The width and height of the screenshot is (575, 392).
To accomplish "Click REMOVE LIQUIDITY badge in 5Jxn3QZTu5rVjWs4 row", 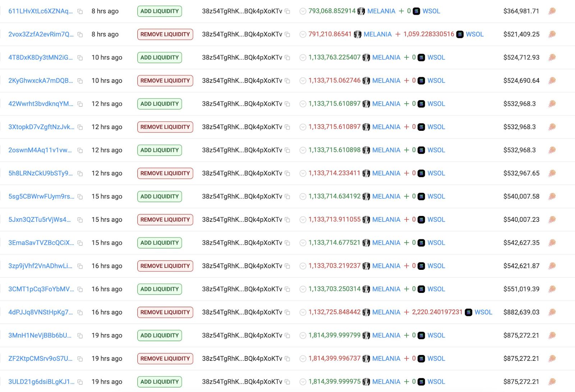I will pyautogui.click(x=165, y=220).
